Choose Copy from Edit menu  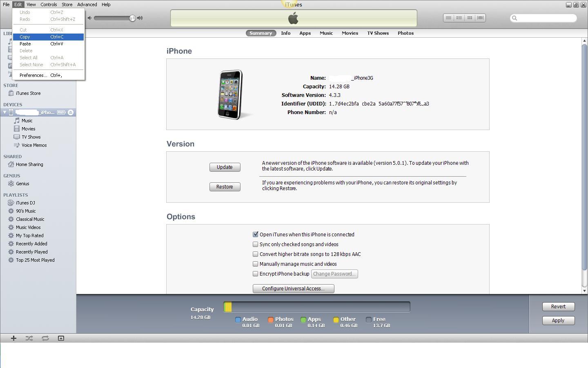pos(48,37)
